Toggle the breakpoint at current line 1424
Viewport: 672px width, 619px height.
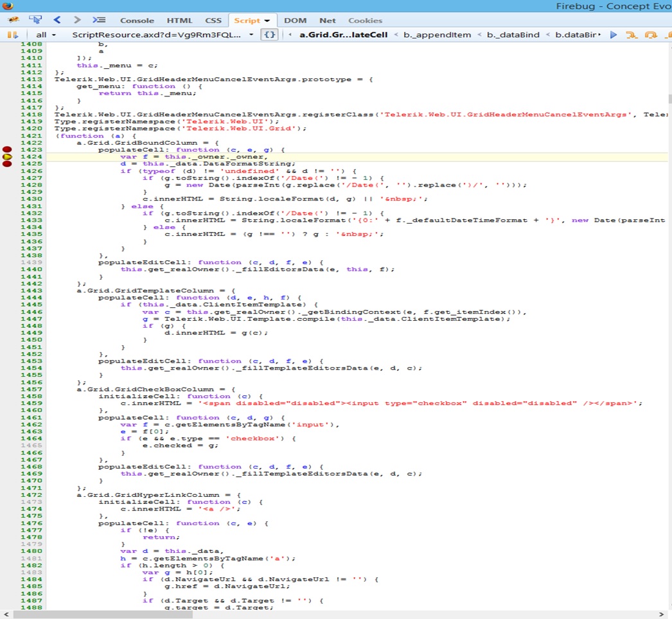(x=7, y=157)
